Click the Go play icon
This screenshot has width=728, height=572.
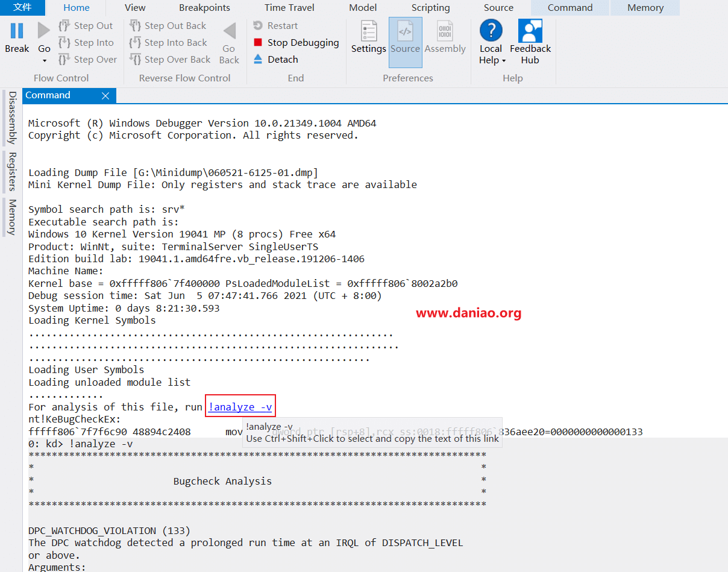tap(44, 31)
